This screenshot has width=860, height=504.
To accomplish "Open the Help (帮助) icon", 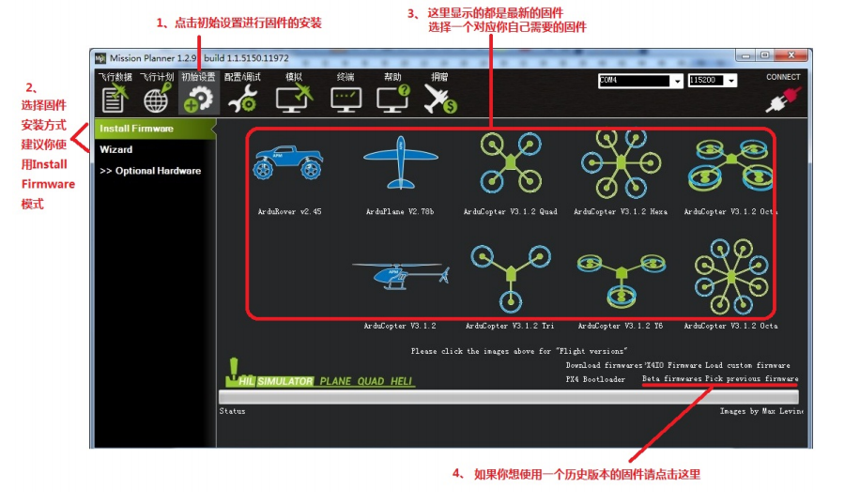I will tap(392, 99).
